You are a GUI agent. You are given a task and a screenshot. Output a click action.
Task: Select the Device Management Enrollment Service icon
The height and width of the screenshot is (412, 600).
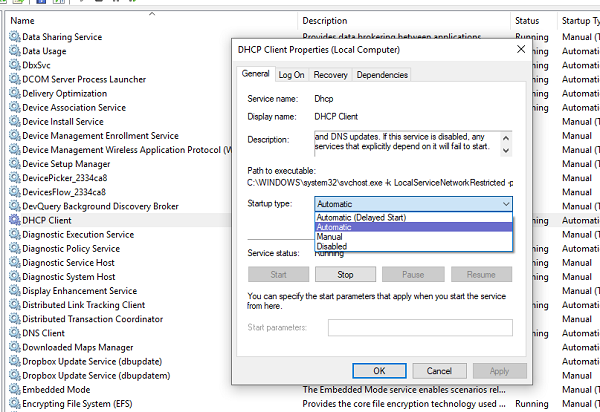[15, 136]
